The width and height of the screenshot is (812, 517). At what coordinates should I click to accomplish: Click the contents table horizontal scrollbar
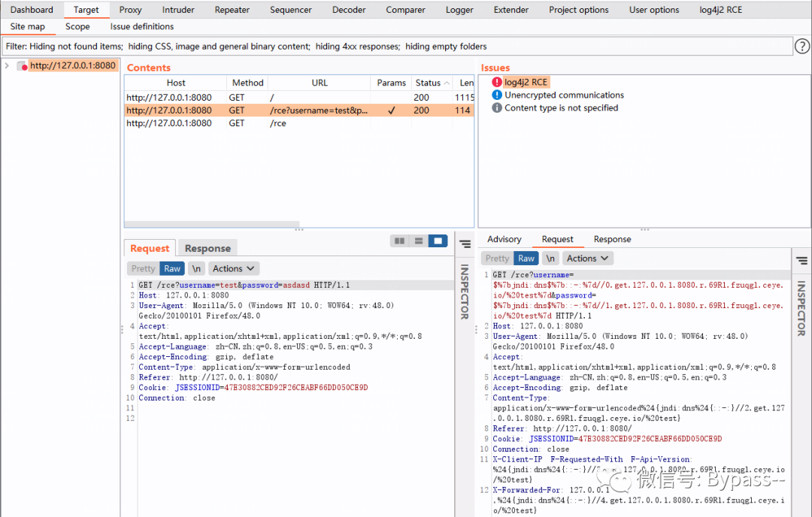tap(212, 224)
